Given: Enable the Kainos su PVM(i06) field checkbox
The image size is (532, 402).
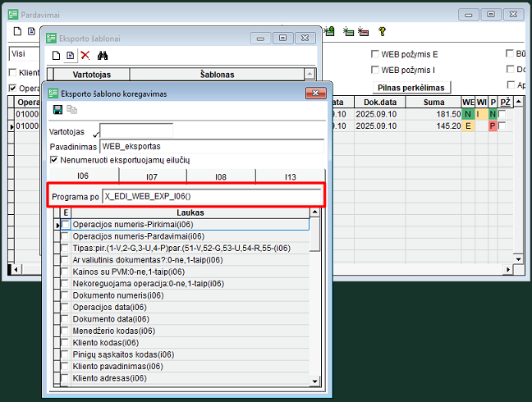Looking at the screenshot, I should pyautogui.click(x=65, y=272).
